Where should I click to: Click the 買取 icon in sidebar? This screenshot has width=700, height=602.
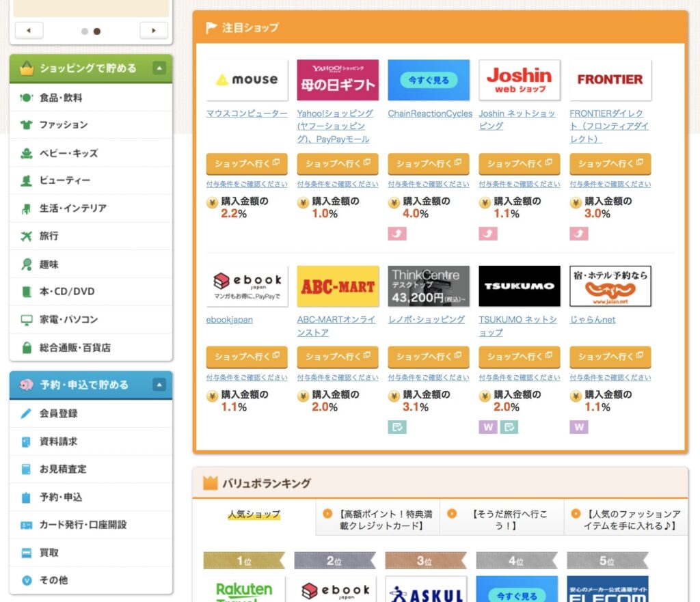(27, 553)
